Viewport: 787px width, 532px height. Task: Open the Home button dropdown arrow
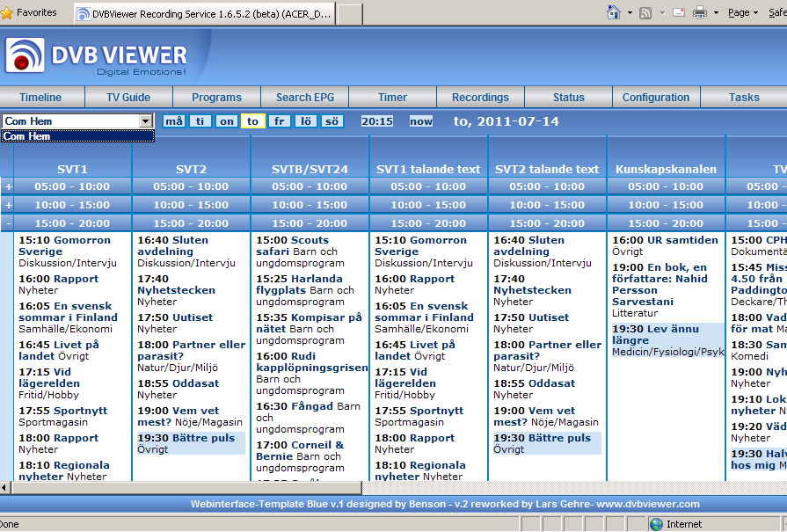point(630,12)
